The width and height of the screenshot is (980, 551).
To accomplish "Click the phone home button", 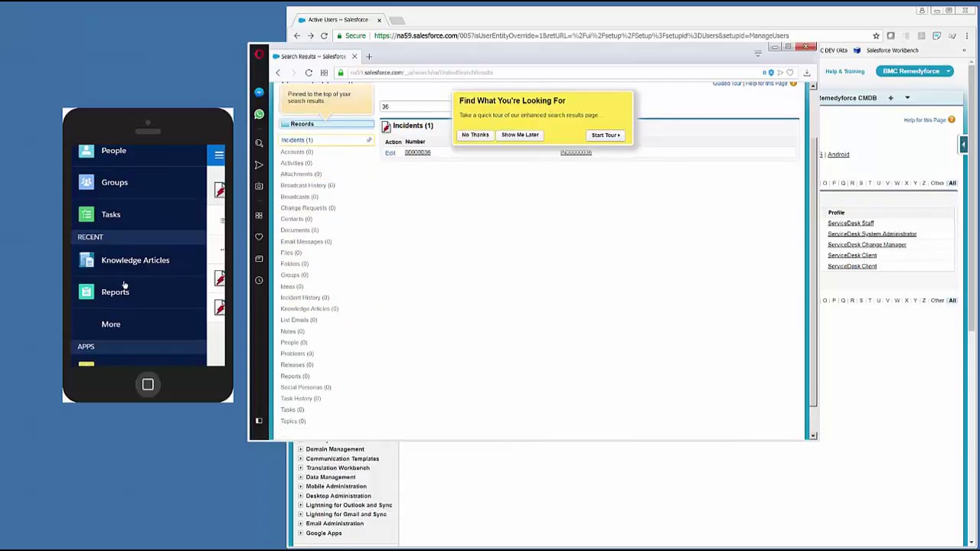I will click(x=148, y=384).
